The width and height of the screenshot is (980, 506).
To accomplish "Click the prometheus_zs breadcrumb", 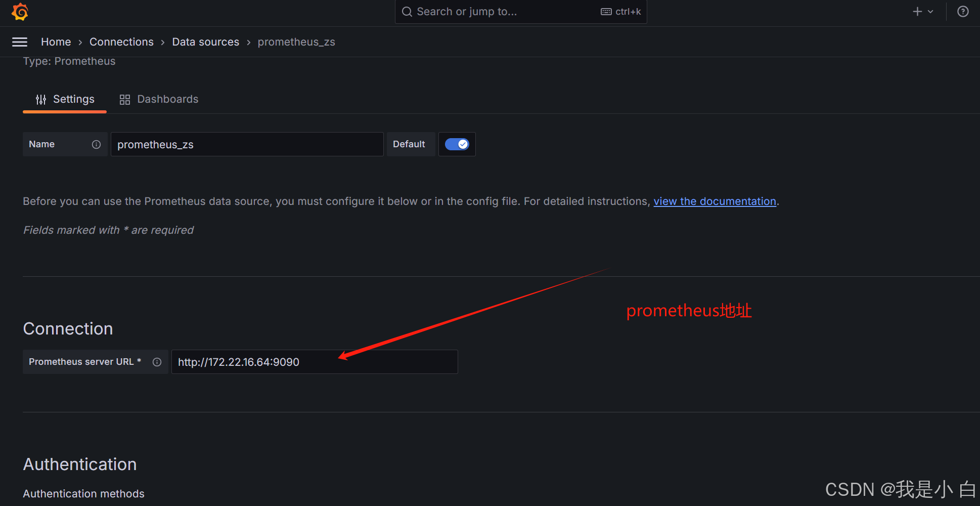I will tap(296, 42).
